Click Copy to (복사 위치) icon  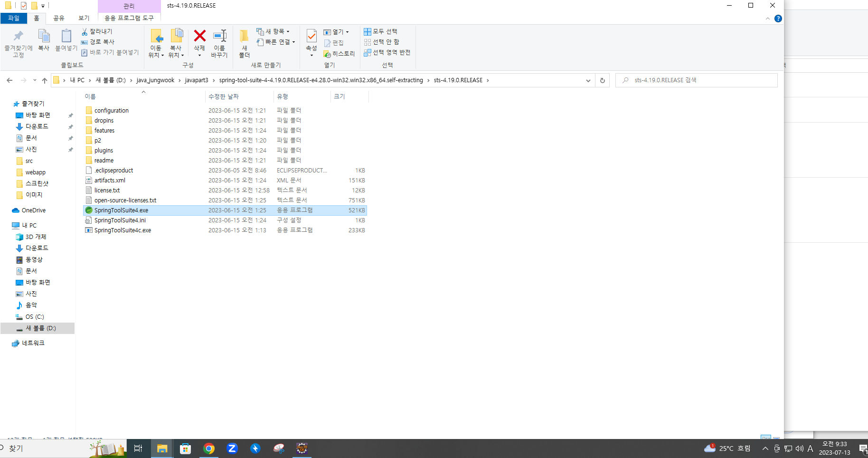tap(176, 36)
